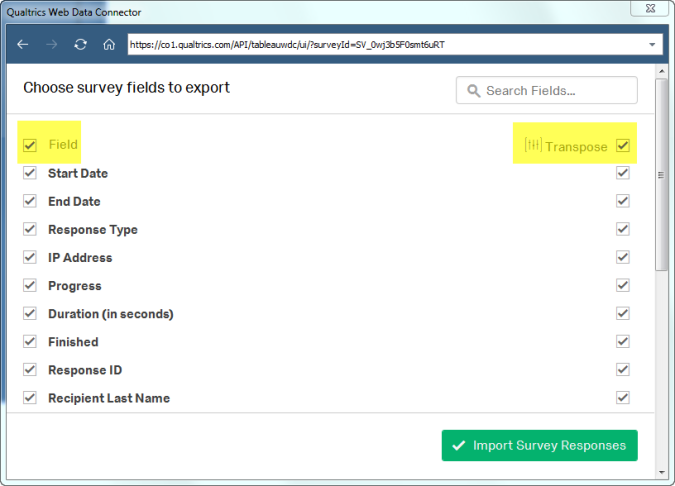Uncheck the Response Type field checkbox
Screen dimensions: 675x486
(x=30, y=229)
